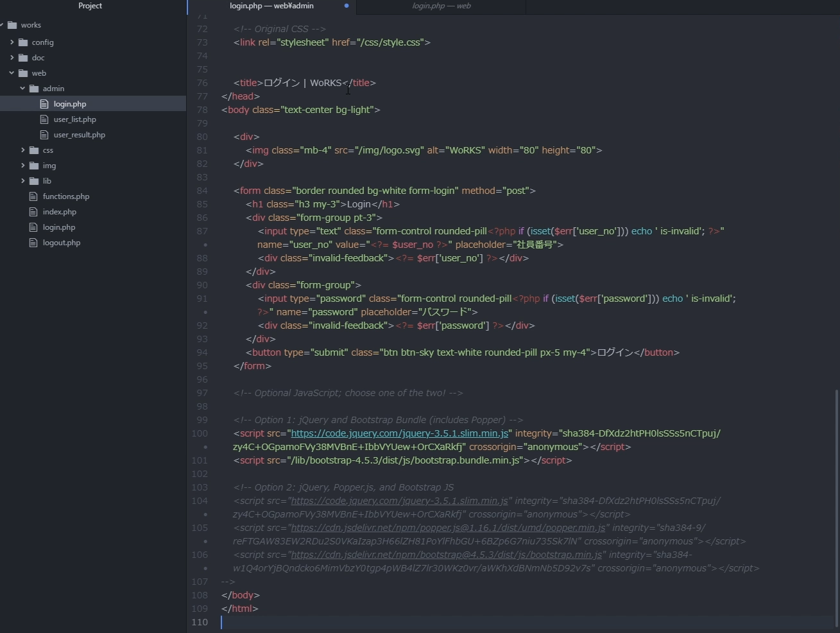The height and width of the screenshot is (633, 840).
Task: Click bootstrap.bundle.min.js script line
Action: click(402, 460)
